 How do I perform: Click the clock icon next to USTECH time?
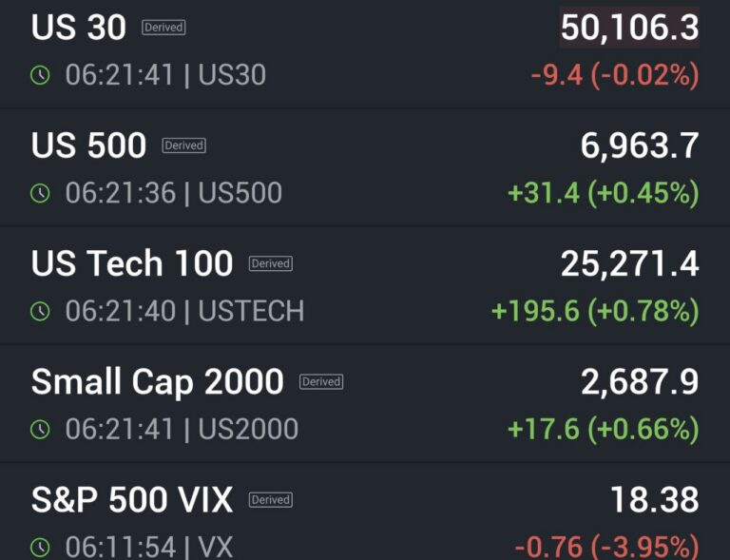40,311
